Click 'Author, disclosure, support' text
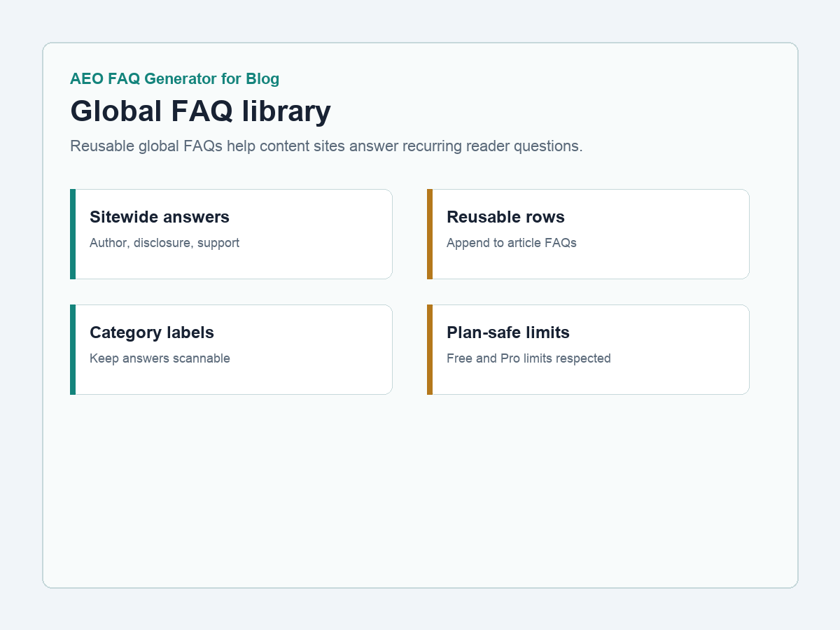Screen dimensions: 840x630 [164, 243]
